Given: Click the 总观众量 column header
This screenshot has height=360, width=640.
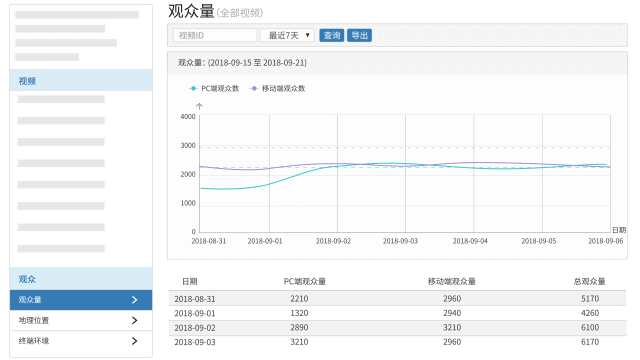Looking at the screenshot, I should point(589,282).
